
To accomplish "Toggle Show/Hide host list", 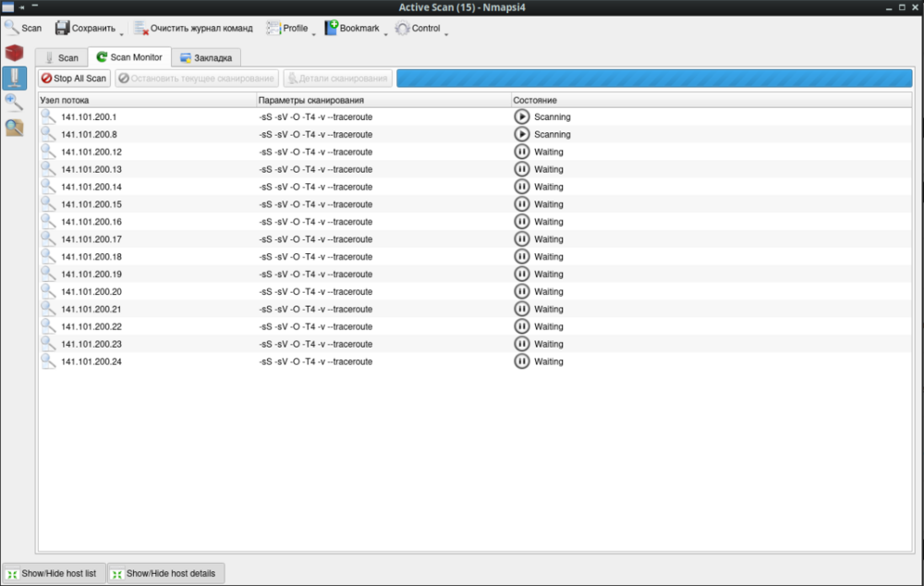I will pos(54,574).
